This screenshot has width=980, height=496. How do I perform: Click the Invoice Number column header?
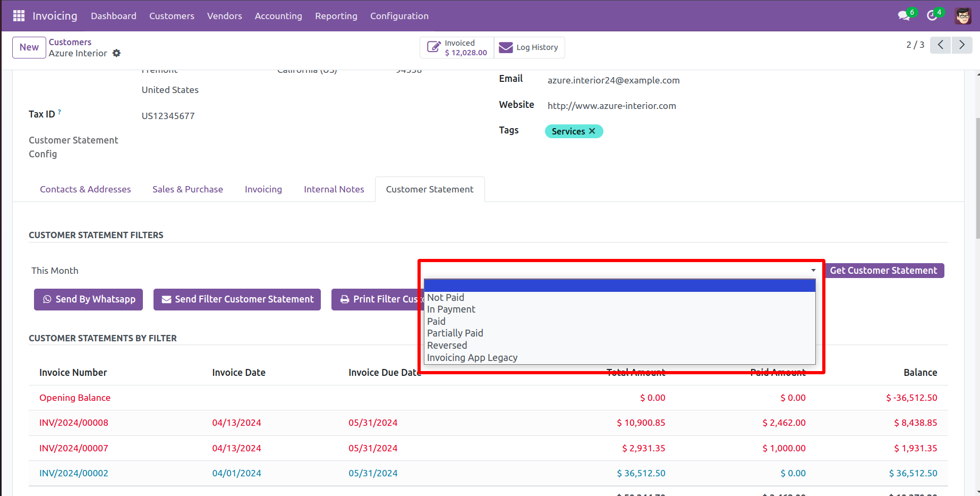point(73,373)
